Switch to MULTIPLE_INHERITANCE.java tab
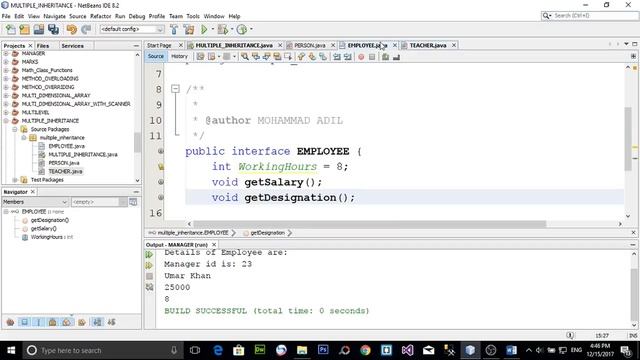Image resolution: width=640 pixels, height=360 pixels. 234,45
